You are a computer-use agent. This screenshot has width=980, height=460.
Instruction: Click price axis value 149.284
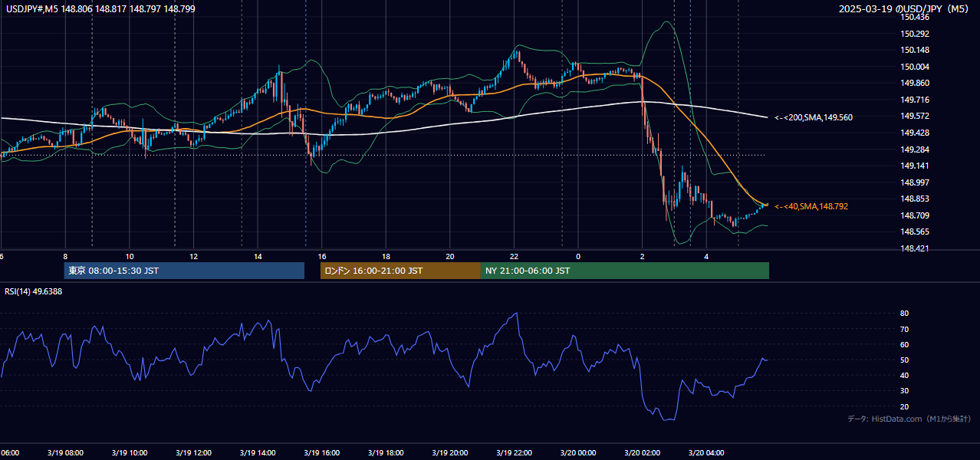pyautogui.click(x=915, y=149)
